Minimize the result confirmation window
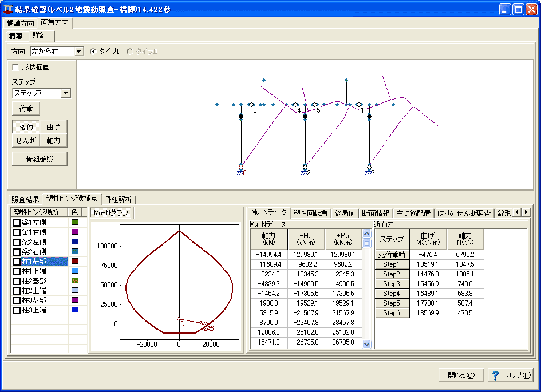Image resolution: width=541 pixels, height=392 pixels. (505, 9)
